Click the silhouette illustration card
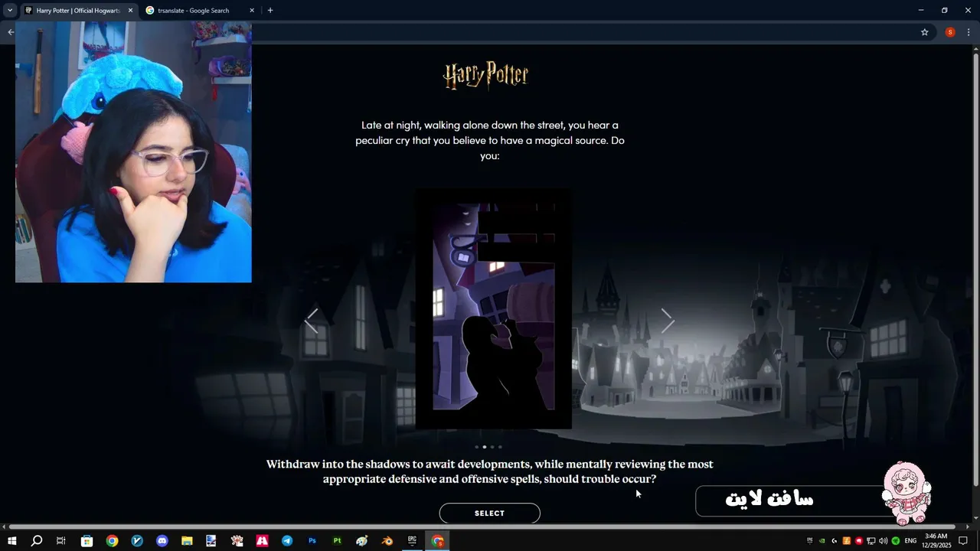Image resolution: width=980 pixels, height=551 pixels. (493, 308)
